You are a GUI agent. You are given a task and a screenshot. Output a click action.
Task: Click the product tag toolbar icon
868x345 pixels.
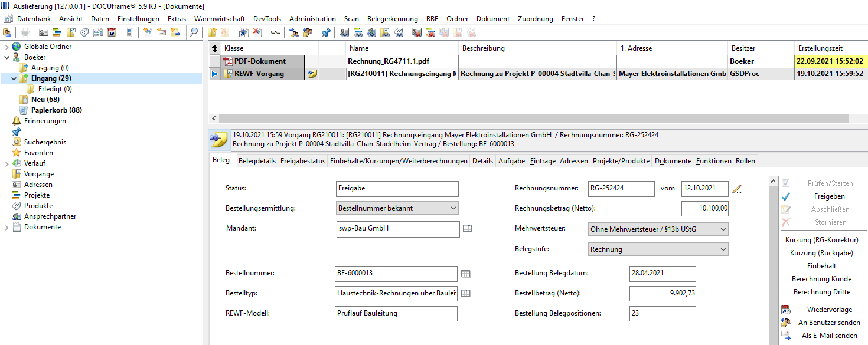tap(84, 33)
